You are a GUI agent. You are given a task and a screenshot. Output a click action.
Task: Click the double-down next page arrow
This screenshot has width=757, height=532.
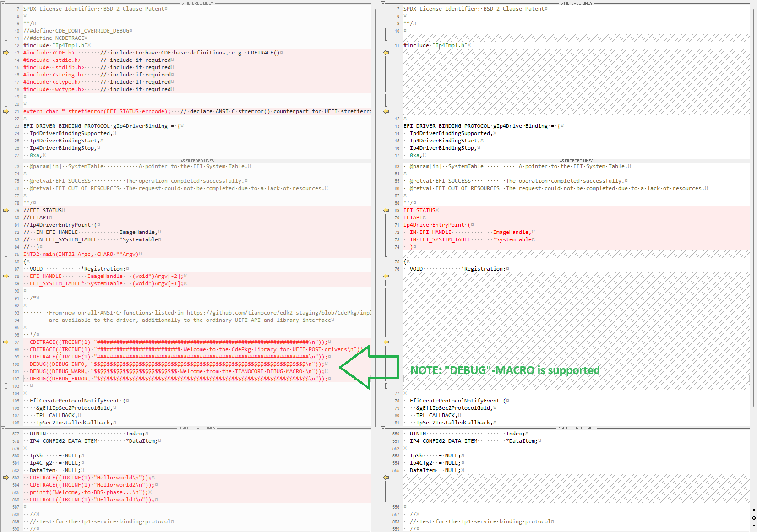tap(754, 527)
